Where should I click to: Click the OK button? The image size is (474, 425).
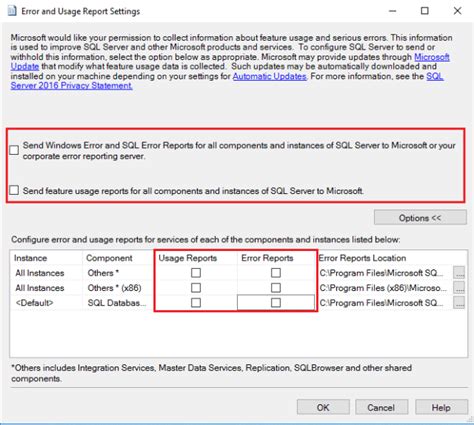[x=323, y=407]
